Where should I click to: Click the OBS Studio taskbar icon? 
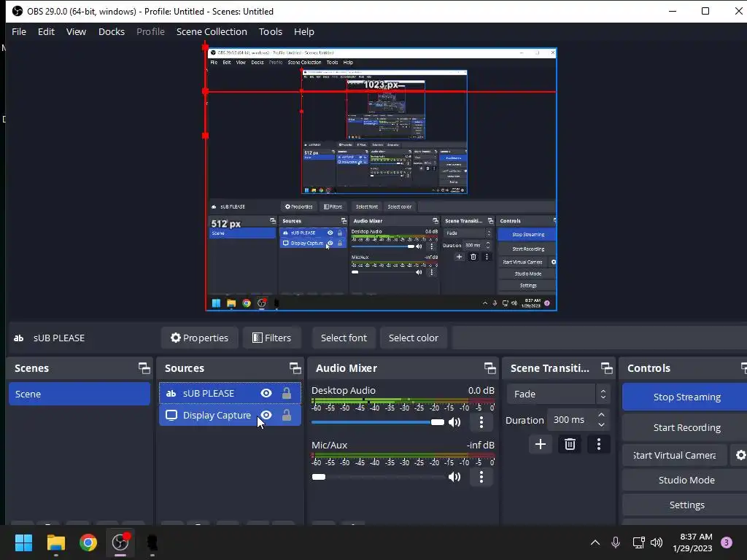120,542
